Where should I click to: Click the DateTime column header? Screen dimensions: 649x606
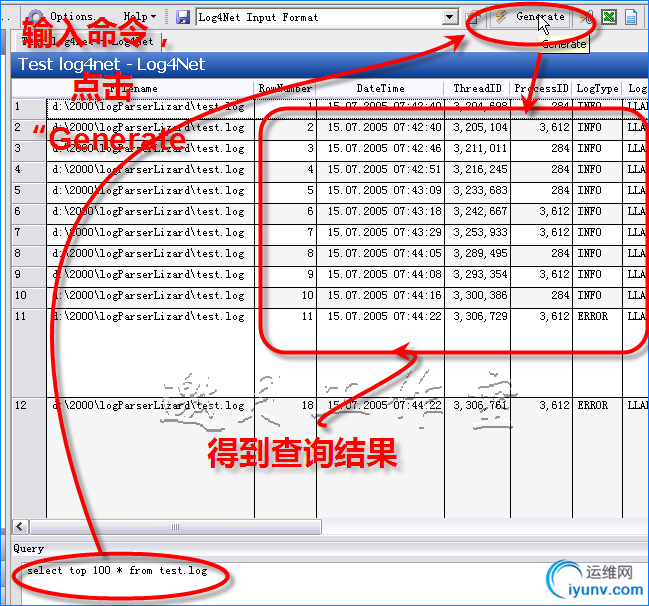pyautogui.click(x=380, y=88)
